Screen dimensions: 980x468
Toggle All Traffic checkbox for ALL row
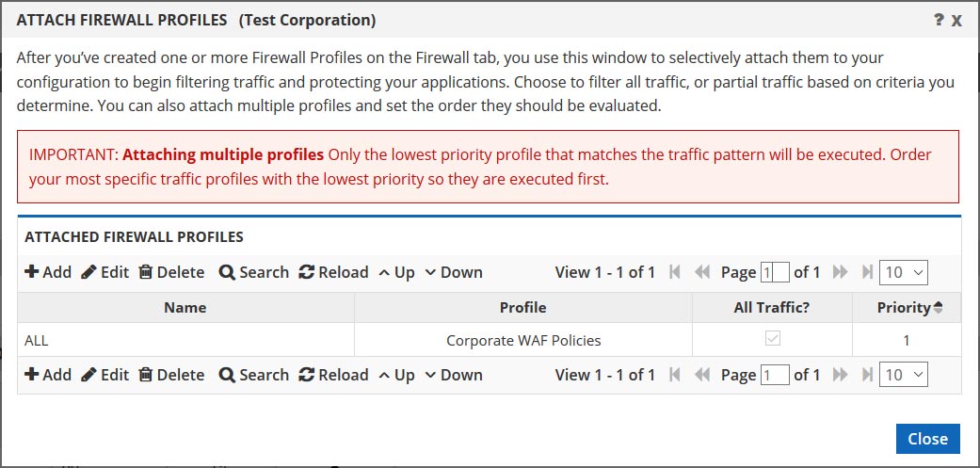(773, 339)
